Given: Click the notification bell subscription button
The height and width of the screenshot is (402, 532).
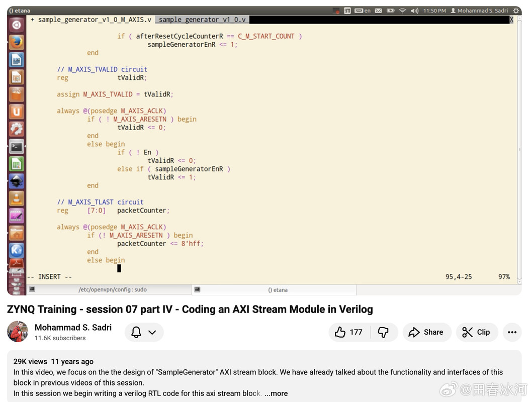Looking at the screenshot, I should [136, 332].
